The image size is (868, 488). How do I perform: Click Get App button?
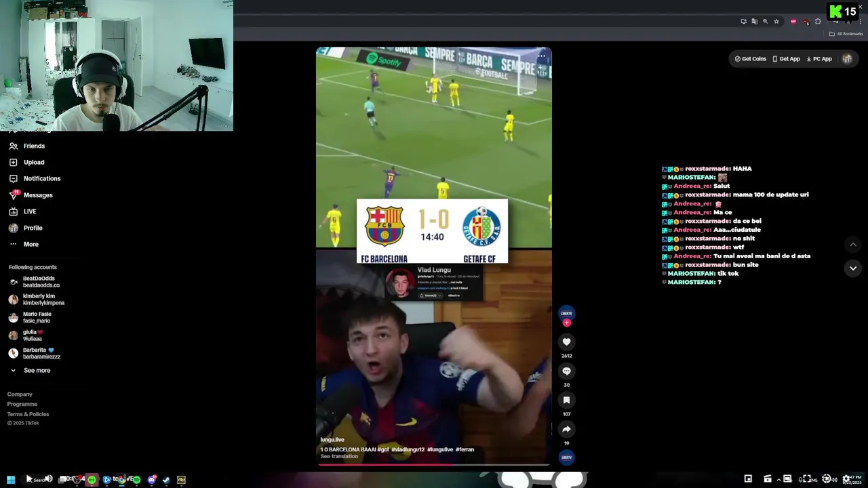pyautogui.click(x=786, y=59)
